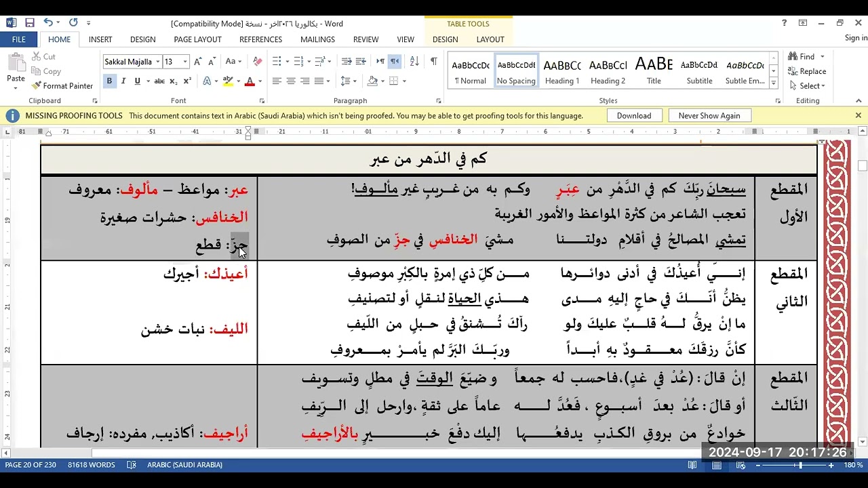Open the FILE tab
Screen dimensions: 868x488
19,39
